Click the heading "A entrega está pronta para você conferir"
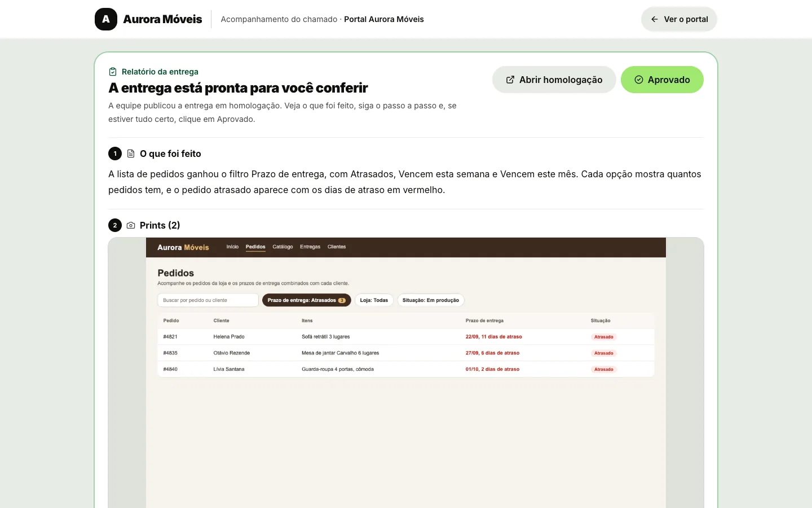This screenshot has height=508, width=812. tap(238, 88)
